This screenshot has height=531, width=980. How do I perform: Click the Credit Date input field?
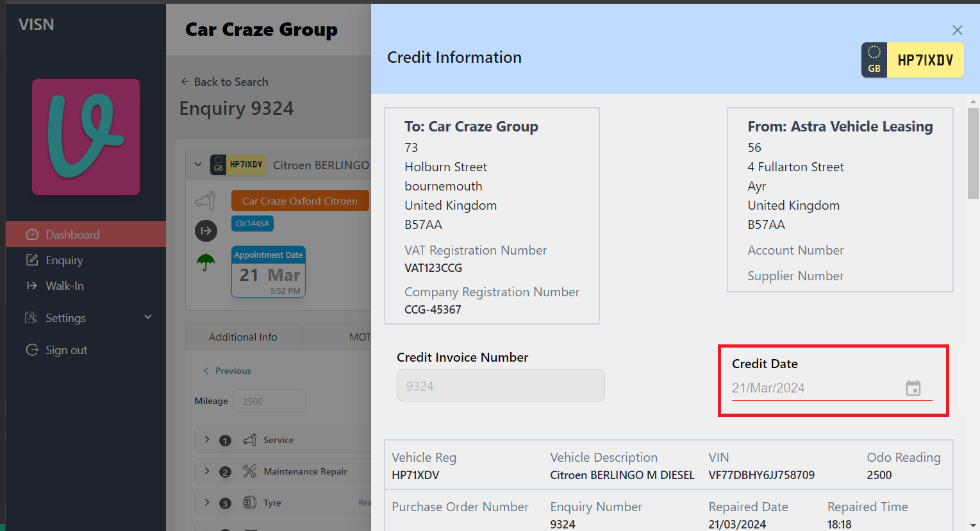pos(832,388)
